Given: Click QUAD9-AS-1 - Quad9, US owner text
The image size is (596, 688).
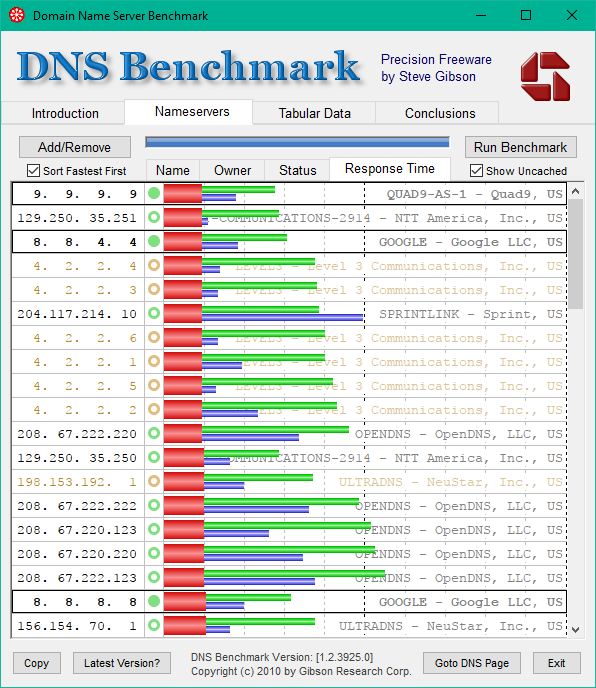Looking at the screenshot, I should point(474,194).
